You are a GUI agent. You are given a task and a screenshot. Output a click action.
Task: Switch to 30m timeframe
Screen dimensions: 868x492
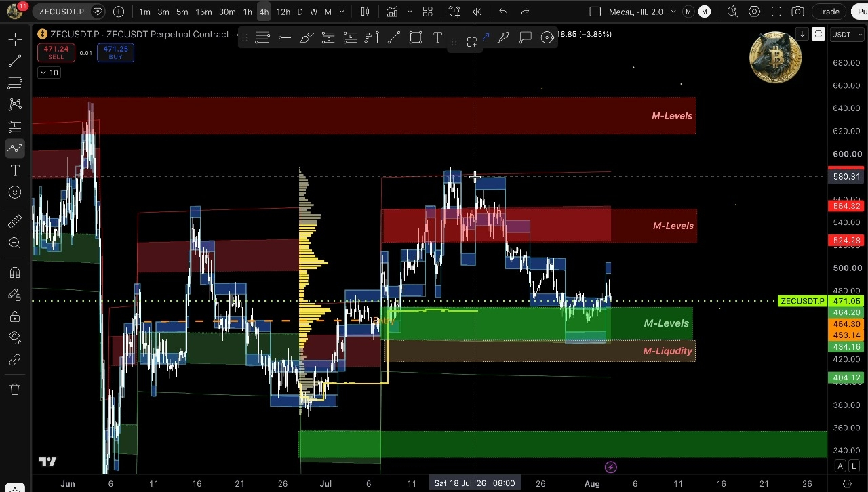pyautogui.click(x=227, y=12)
